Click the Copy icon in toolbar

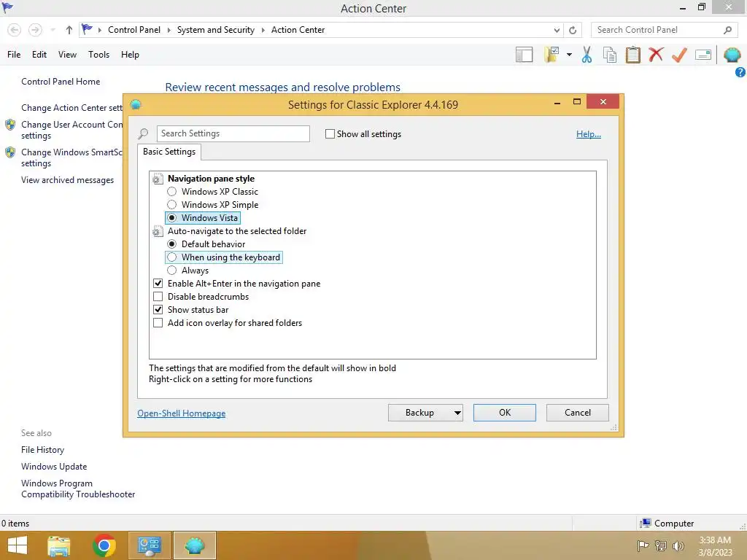point(610,55)
